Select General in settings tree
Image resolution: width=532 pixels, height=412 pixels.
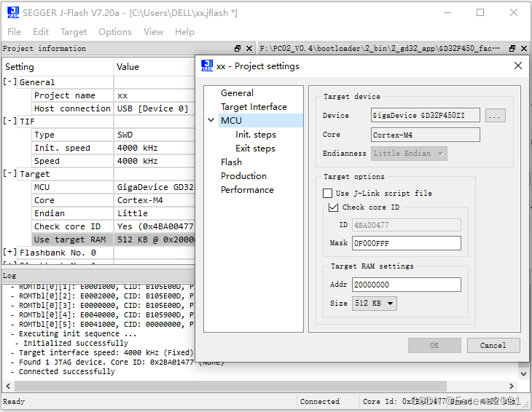237,93
